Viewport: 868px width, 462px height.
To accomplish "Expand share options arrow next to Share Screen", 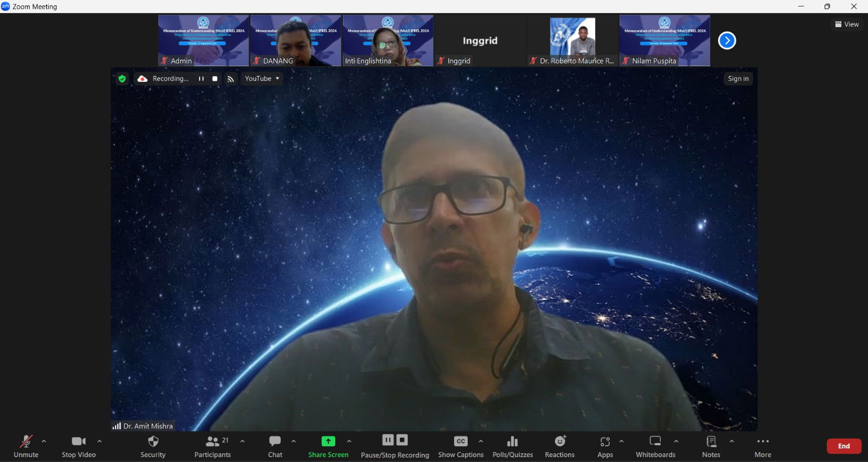I will click(349, 441).
